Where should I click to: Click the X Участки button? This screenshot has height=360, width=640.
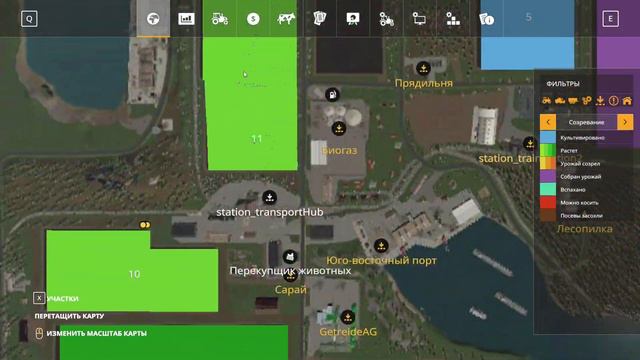[39, 298]
